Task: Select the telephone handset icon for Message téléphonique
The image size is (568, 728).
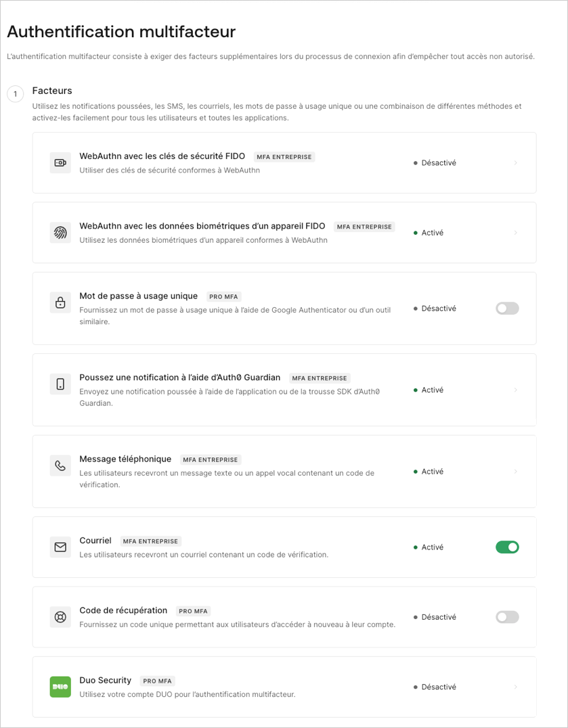Action: (x=60, y=465)
